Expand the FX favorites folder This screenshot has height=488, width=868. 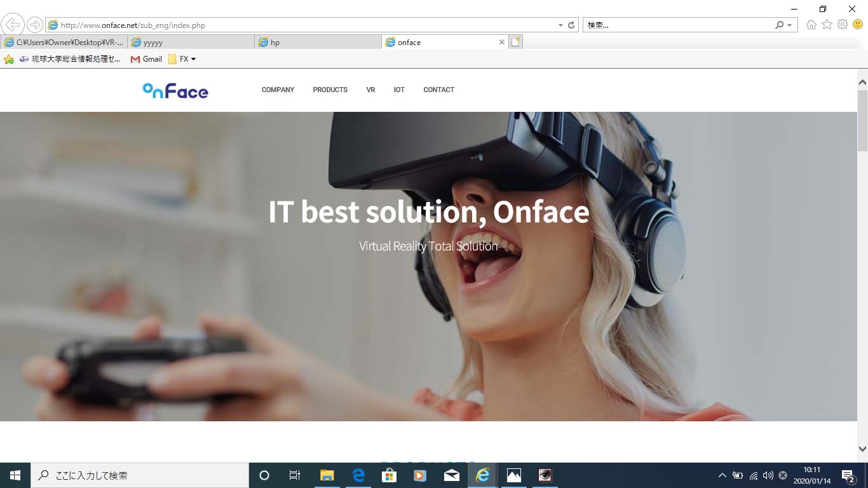183,59
